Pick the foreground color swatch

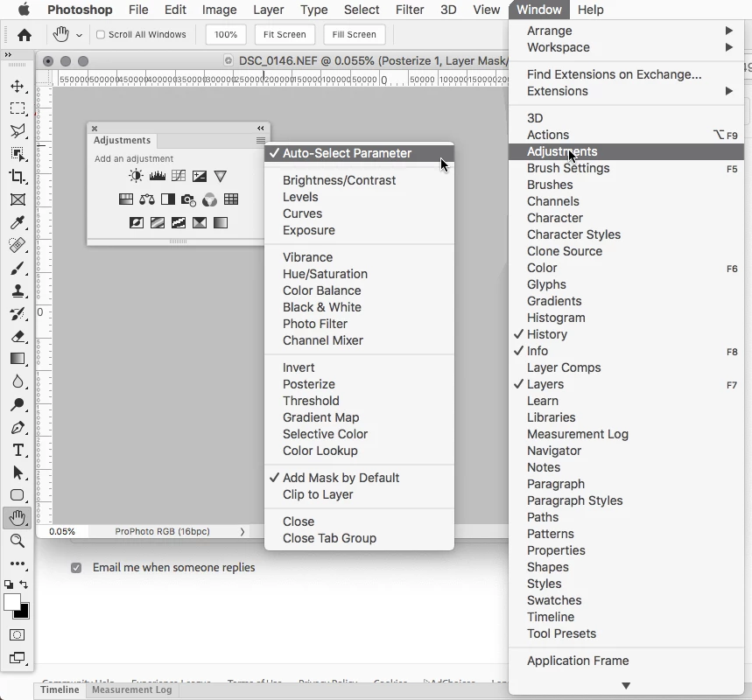(x=11, y=602)
